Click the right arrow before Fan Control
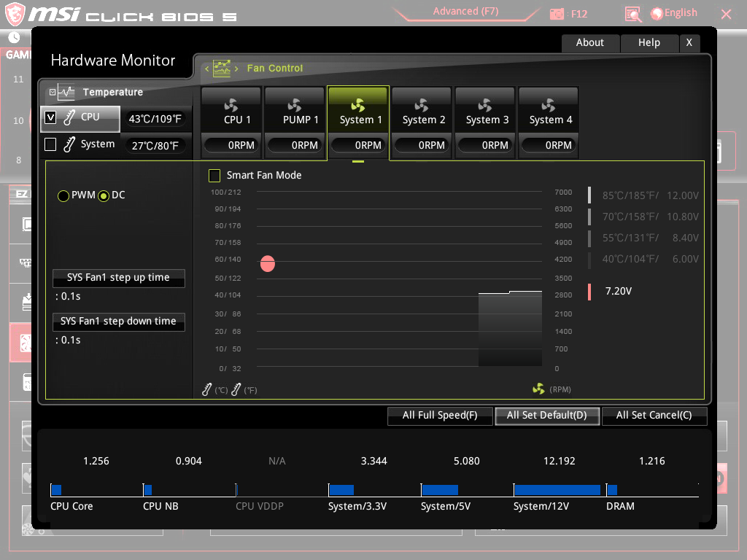The height and width of the screenshot is (560, 747). pyautogui.click(x=236, y=69)
